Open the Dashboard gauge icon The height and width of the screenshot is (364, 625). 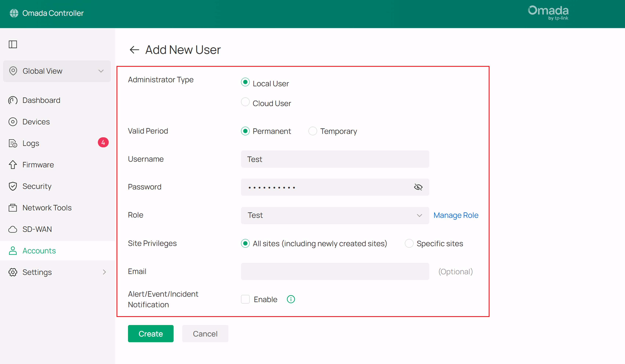[13, 100]
